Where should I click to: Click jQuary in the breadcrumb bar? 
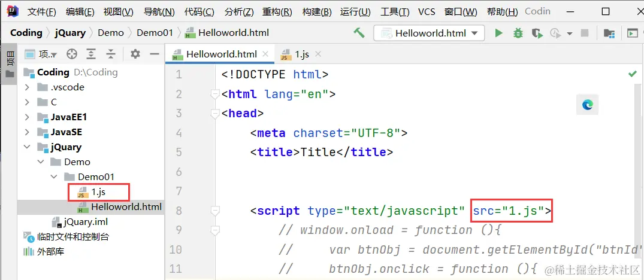tap(70, 33)
